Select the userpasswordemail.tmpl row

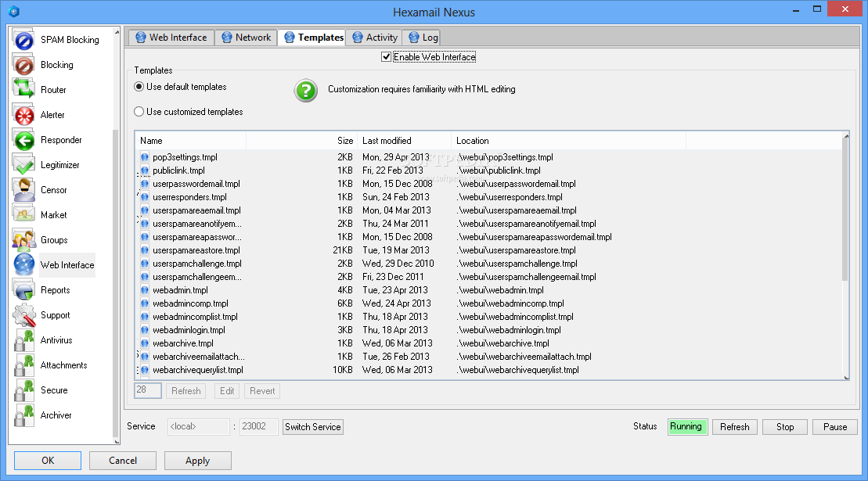488,184
